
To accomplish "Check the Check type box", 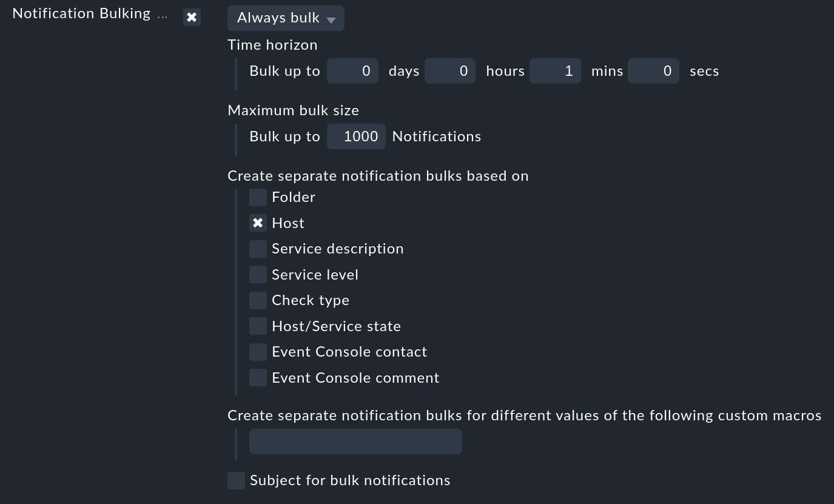I will click(258, 300).
